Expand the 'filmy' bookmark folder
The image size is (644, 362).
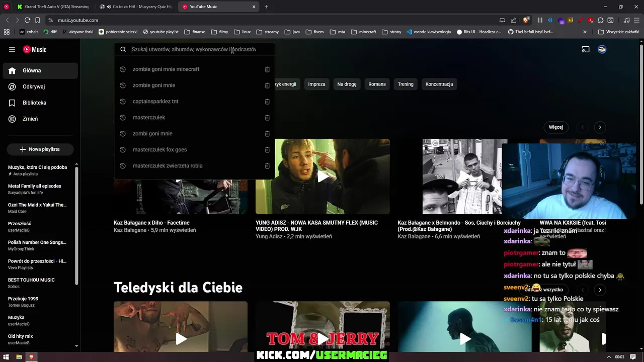pos(220,32)
